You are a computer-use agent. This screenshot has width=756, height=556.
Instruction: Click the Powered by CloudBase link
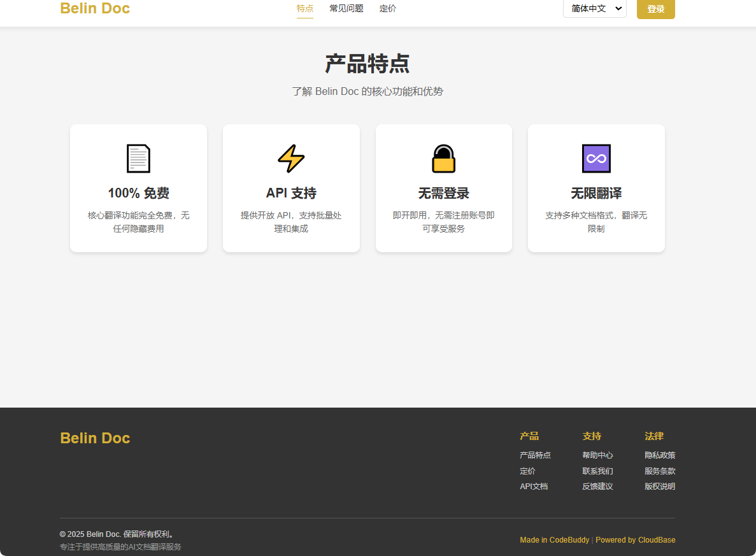pyautogui.click(x=636, y=540)
